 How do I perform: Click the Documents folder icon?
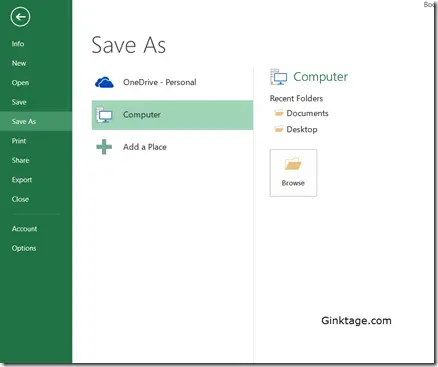click(x=279, y=113)
